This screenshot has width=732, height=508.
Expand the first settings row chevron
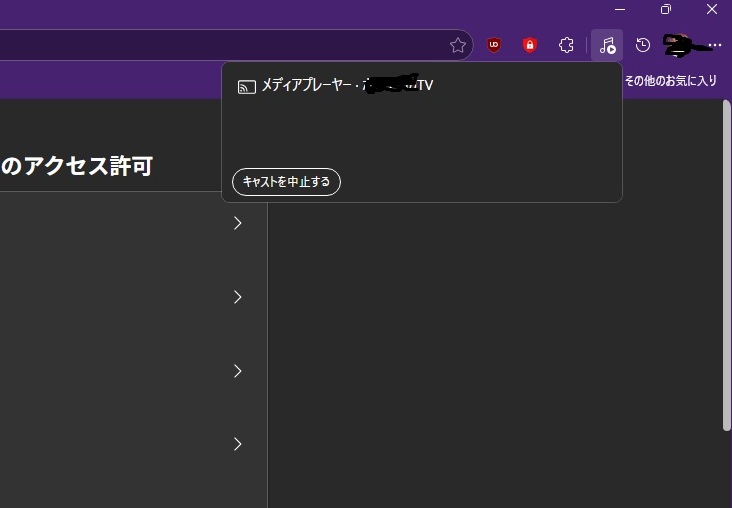click(238, 223)
